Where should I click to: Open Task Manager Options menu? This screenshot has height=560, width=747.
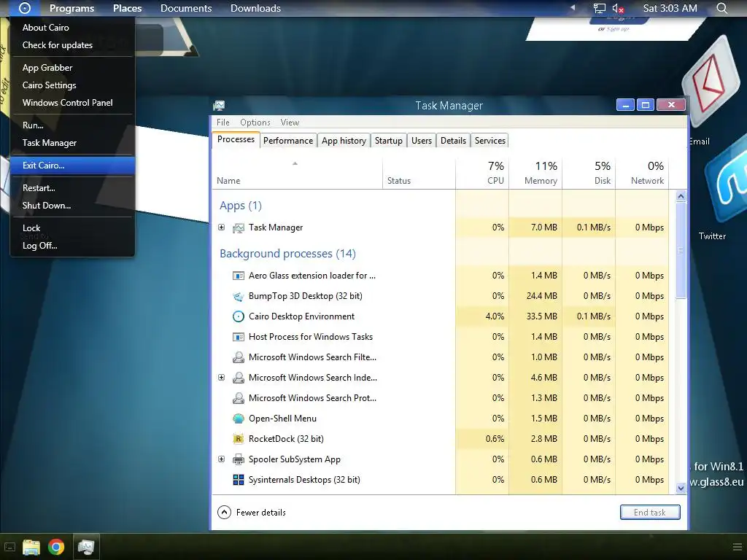pos(255,122)
